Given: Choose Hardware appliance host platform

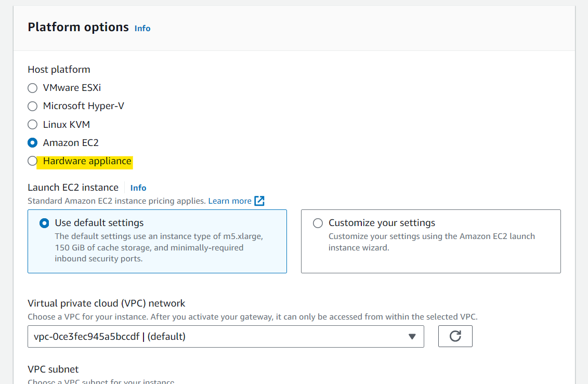Looking at the screenshot, I should pos(33,161).
